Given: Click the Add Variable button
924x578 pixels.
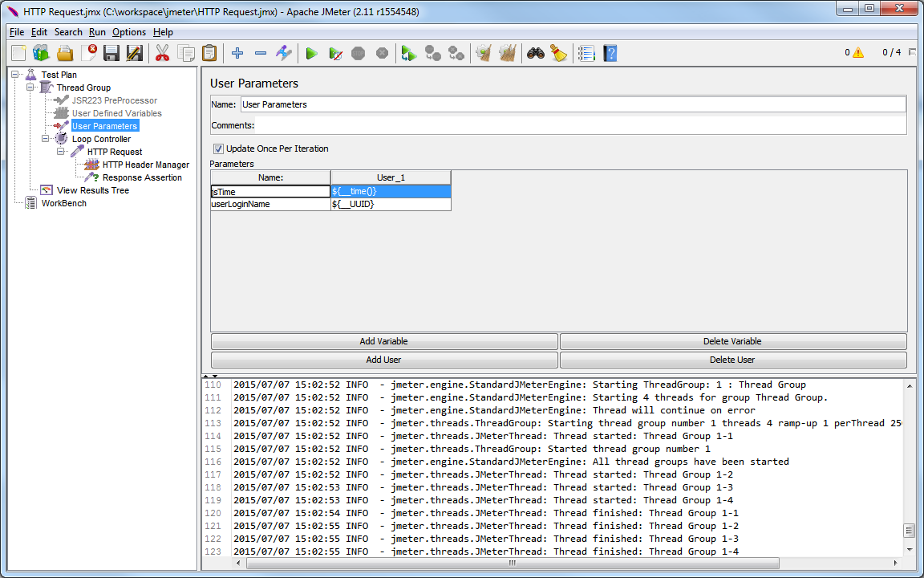Looking at the screenshot, I should tap(383, 341).
